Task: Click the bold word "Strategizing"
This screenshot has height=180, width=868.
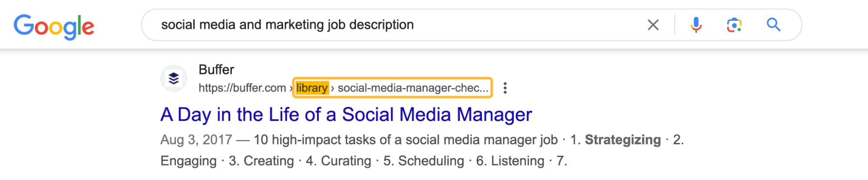Action: click(x=623, y=140)
